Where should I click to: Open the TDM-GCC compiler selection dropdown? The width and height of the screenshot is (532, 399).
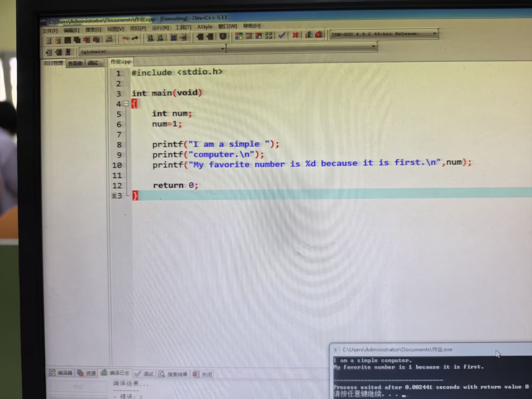(x=434, y=34)
